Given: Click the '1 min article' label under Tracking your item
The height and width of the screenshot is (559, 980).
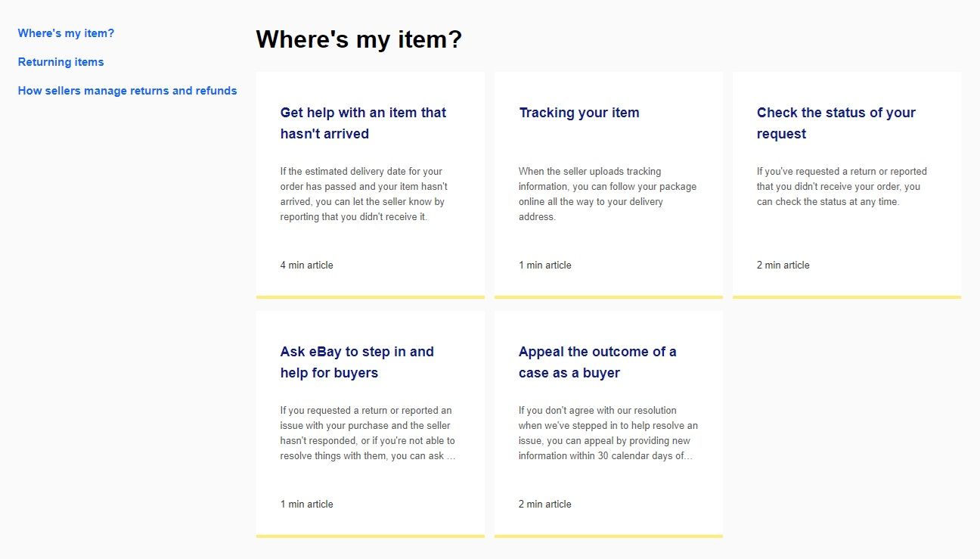Looking at the screenshot, I should pyautogui.click(x=545, y=265).
